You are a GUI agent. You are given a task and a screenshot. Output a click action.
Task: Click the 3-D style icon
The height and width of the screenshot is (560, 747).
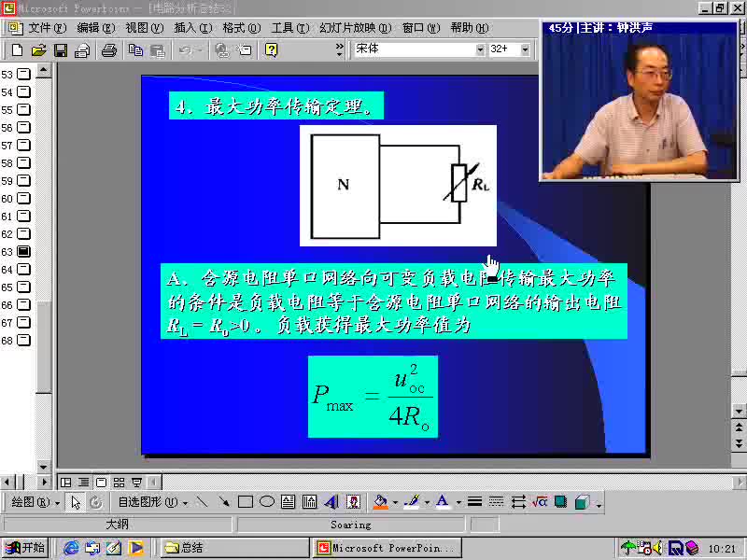click(x=582, y=501)
